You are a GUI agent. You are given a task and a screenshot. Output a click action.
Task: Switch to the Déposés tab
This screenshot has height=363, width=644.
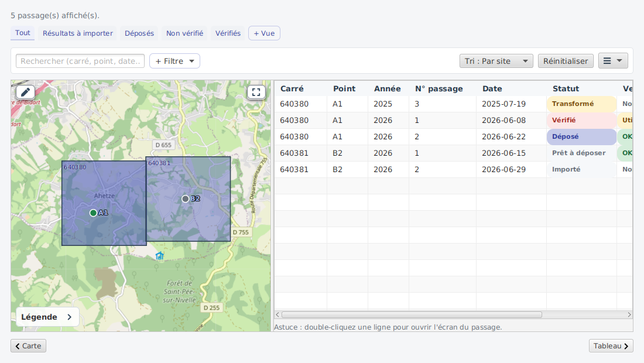tap(139, 33)
